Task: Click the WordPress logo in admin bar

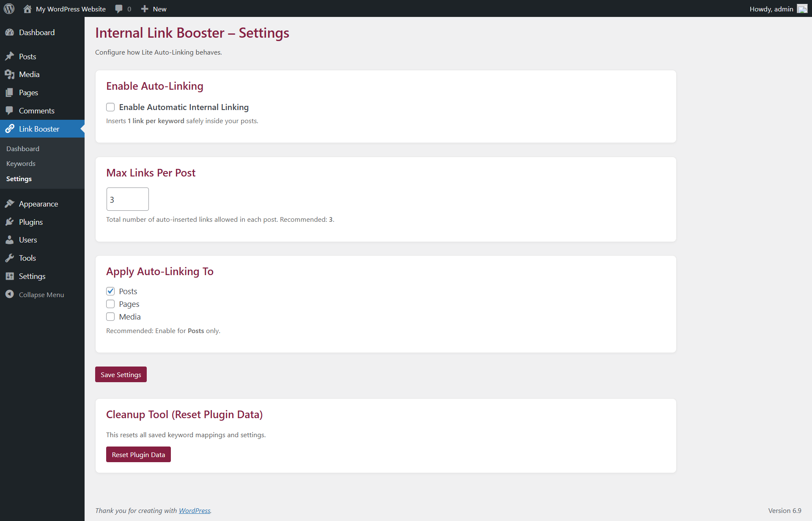Action: [9, 8]
